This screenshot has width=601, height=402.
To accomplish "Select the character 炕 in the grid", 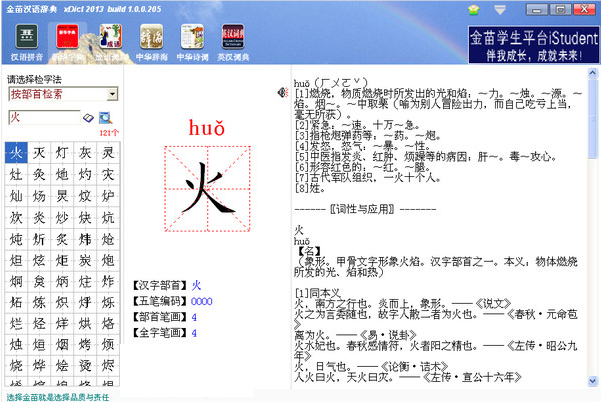I will (108, 218).
